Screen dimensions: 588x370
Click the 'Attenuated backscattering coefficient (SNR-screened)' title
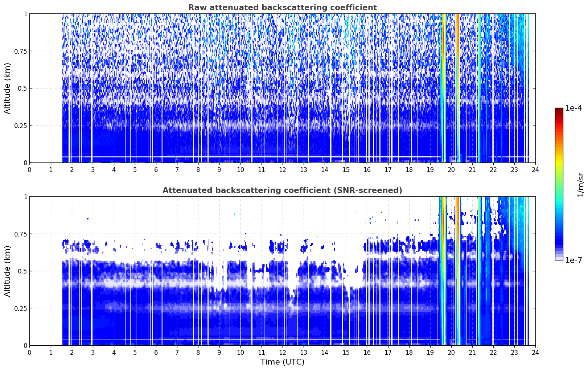tap(282, 190)
